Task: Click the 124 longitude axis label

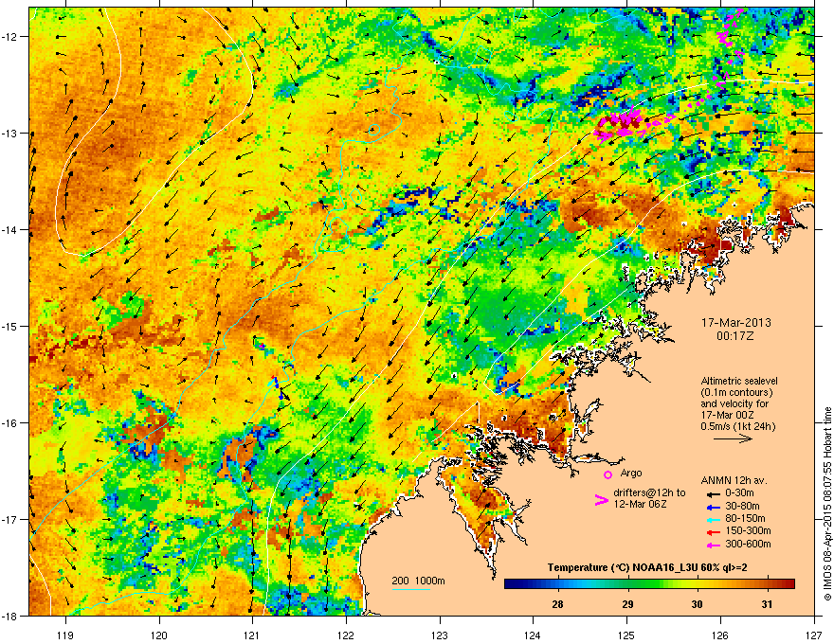Action: pos(533,635)
